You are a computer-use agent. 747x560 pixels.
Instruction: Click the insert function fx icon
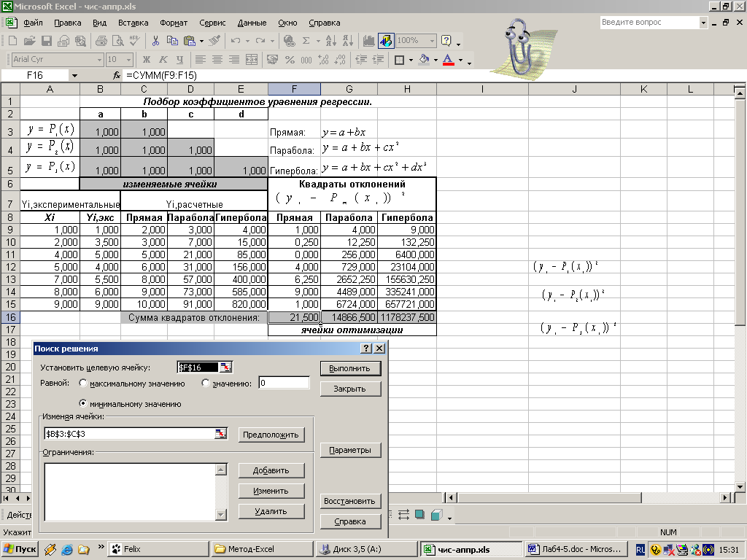point(117,75)
